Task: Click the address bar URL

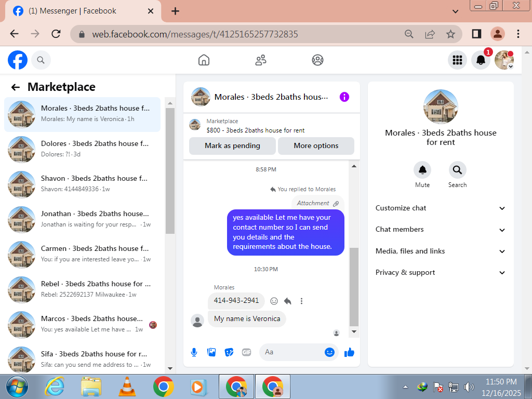Action: (195, 34)
